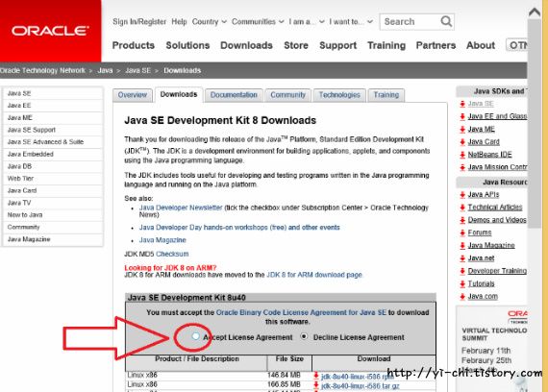Open the Downloads main menu
This screenshot has width=548, height=392.
pos(246,45)
